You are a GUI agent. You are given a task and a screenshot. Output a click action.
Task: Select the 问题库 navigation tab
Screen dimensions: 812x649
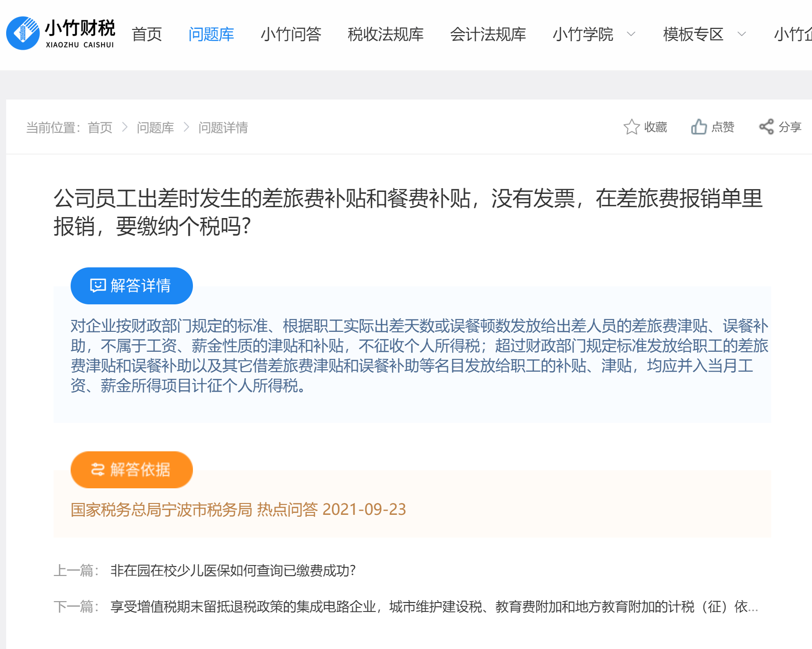click(211, 34)
